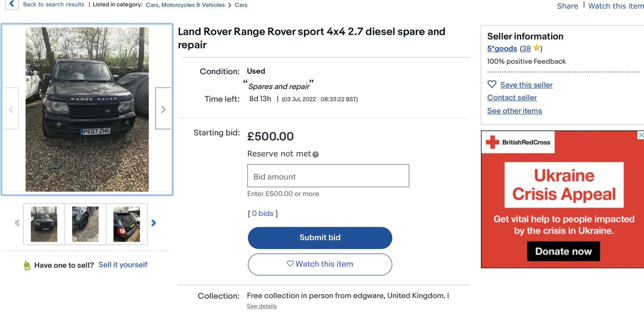Advance thumbnail strip with blue right arrow
The height and width of the screenshot is (313, 644).
pos(154,223)
